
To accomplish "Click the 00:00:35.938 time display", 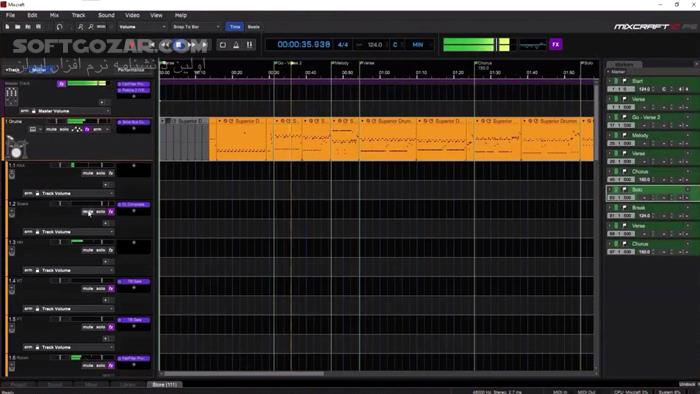I will tap(304, 45).
